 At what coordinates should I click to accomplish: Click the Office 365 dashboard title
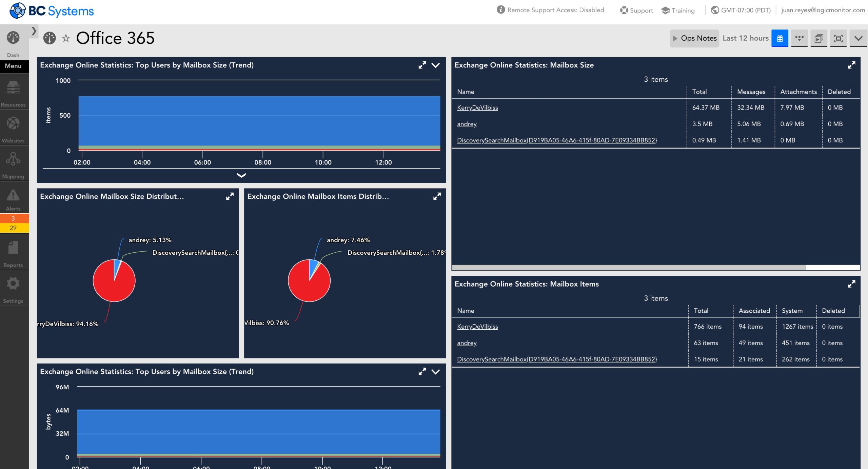(x=115, y=38)
